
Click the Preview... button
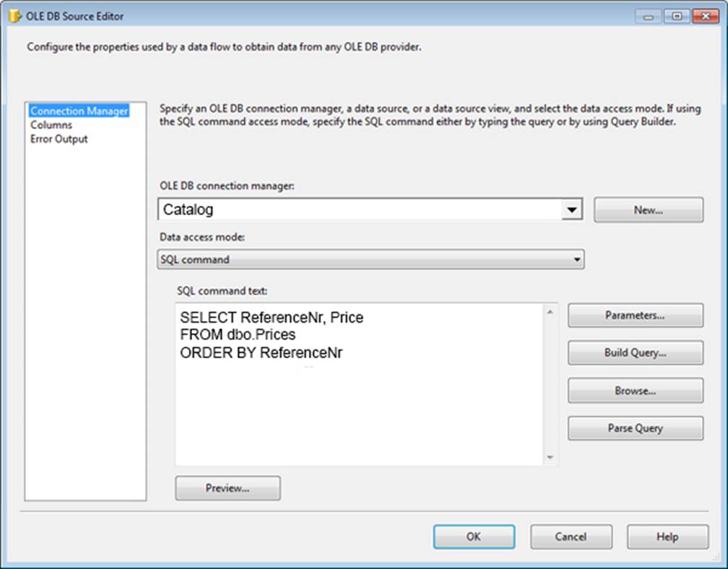(227, 488)
